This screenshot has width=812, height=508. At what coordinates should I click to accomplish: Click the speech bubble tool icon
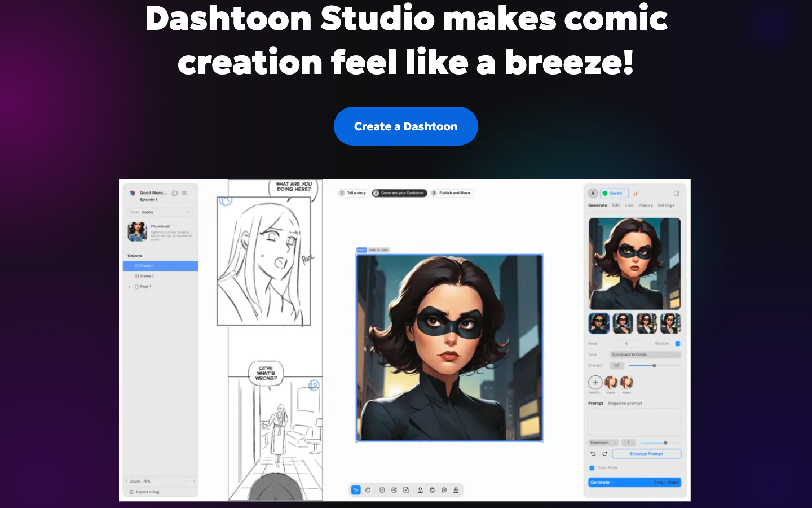tap(444, 490)
